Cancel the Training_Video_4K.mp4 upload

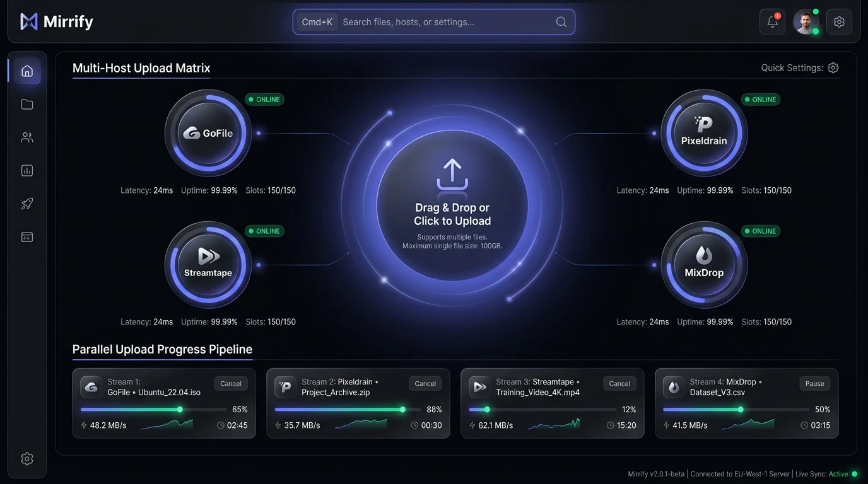click(x=619, y=384)
